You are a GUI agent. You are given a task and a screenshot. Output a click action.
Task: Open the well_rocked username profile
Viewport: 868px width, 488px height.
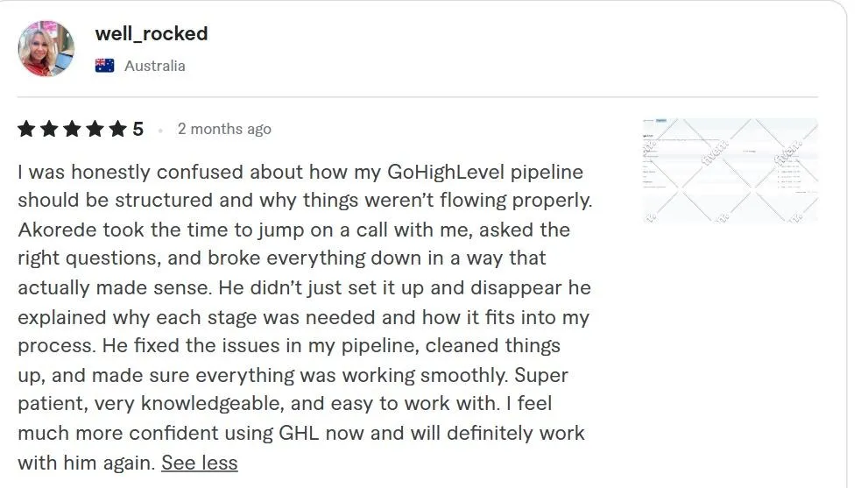pos(152,34)
